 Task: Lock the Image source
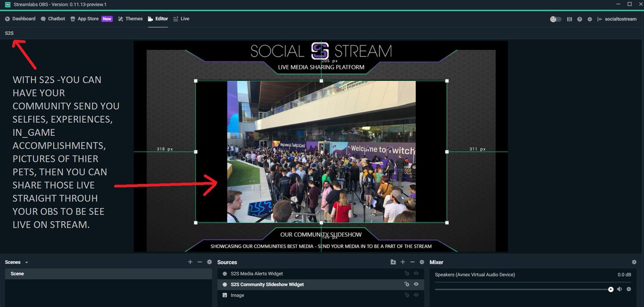407,295
